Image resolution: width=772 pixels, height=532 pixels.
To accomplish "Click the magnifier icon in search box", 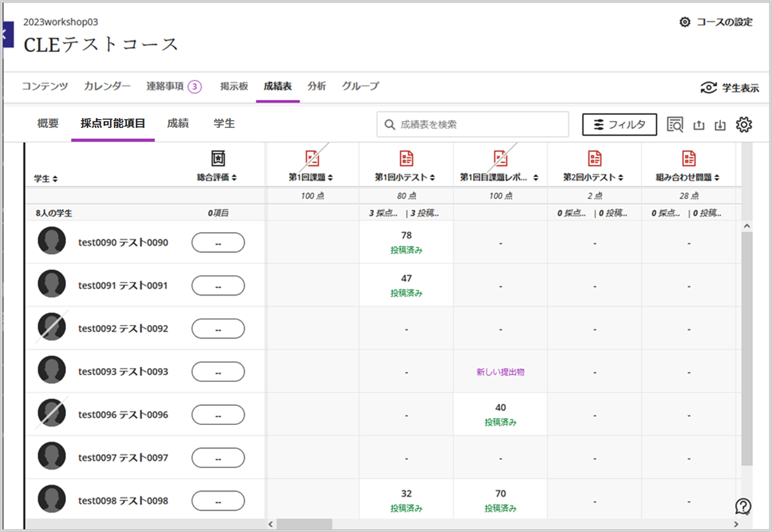I will coord(389,125).
